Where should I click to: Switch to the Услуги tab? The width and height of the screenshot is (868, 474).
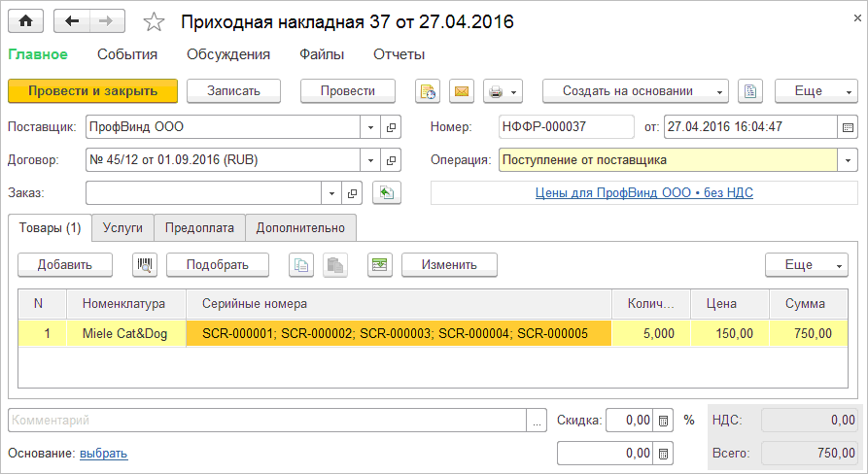pyautogui.click(x=122, y=228)
